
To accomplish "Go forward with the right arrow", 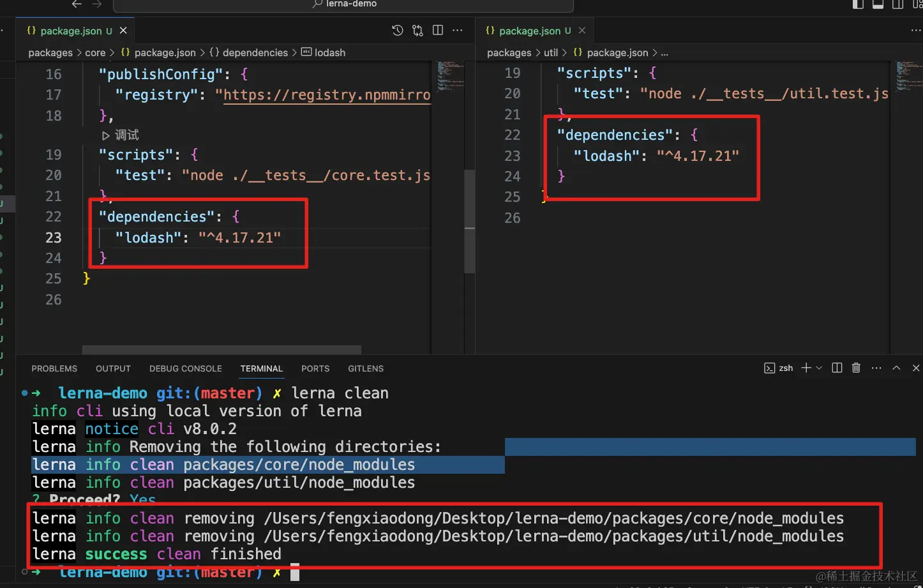I will tap(97, 4).
